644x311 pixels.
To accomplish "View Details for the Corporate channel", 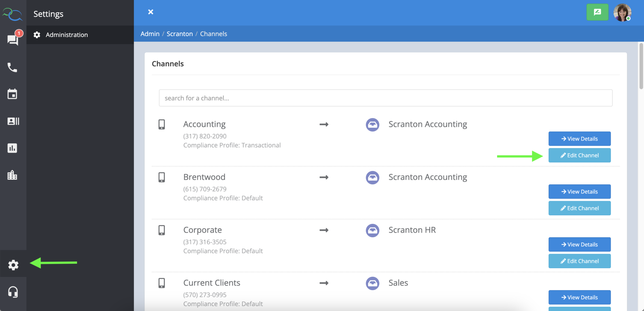I will [579, 245].
